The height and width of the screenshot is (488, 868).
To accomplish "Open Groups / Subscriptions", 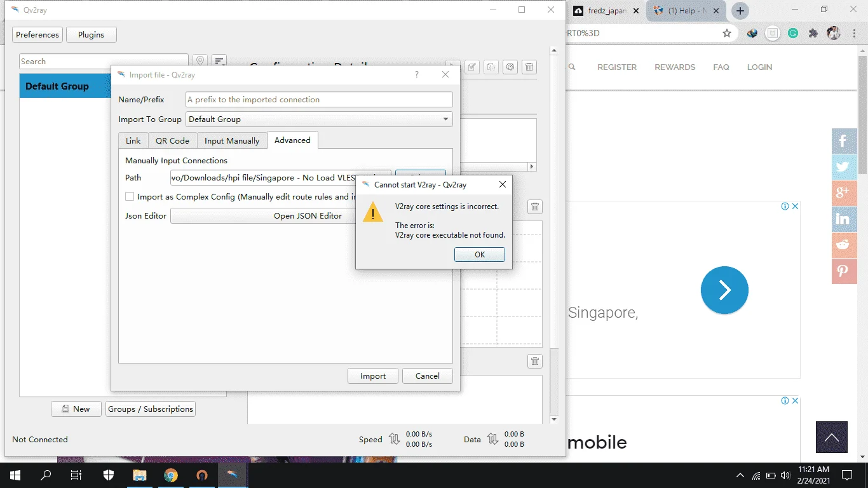I will (151, 409).
